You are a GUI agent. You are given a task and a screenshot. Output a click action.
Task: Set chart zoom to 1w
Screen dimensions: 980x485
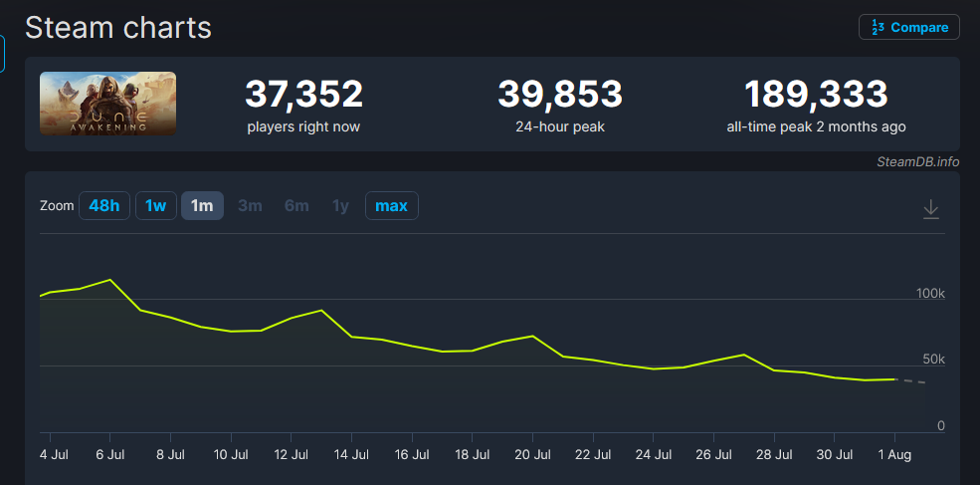tap(155, 205)
